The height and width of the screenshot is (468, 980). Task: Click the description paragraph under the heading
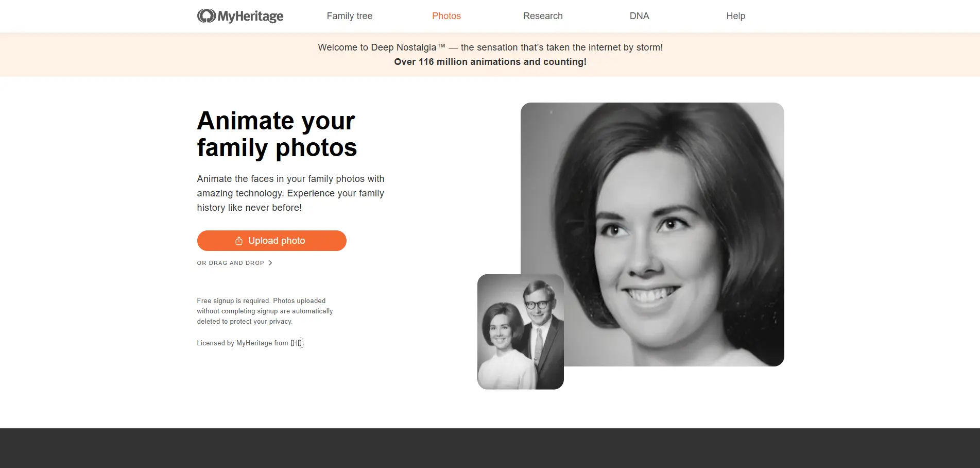click(x=290, y=193)
